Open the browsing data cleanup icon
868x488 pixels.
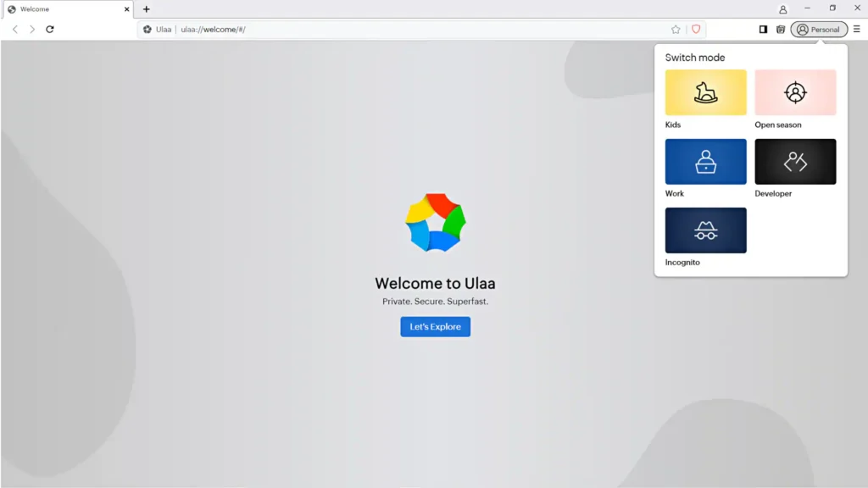click(x=780, y=28)
